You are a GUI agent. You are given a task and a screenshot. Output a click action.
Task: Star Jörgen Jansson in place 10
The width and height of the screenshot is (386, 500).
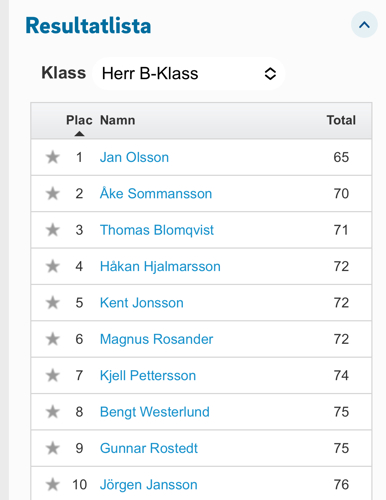(x=53, y=484)
